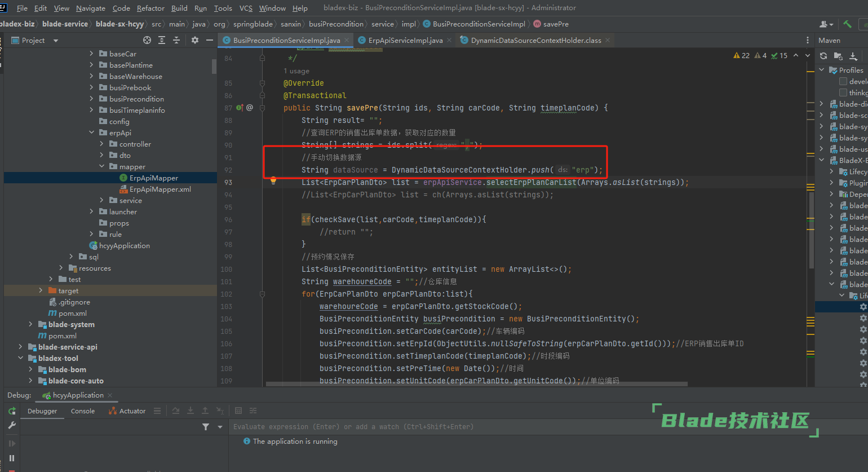Switch to ErpApiServiceImpl.java tab
The width and height of the screenshot is (868, 472).
(405, 41)
